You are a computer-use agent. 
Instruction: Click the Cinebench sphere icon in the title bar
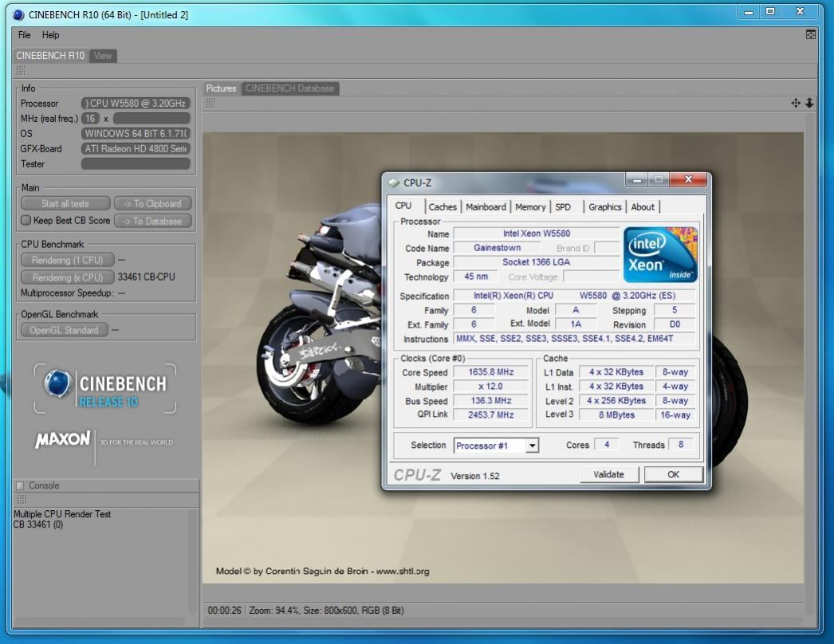pyautogui.click(x=18, y=14)
